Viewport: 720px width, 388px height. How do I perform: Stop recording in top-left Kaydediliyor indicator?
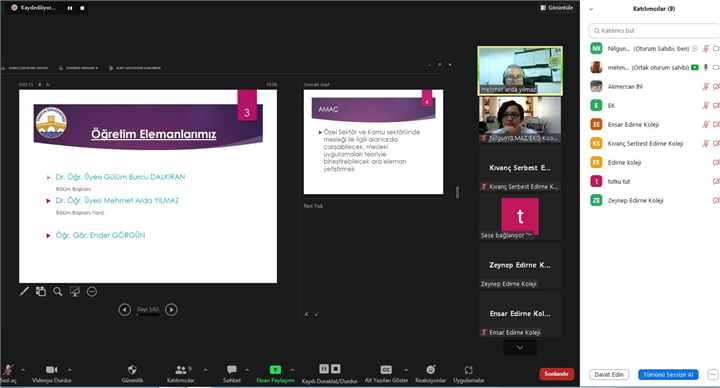click(82, 8)
